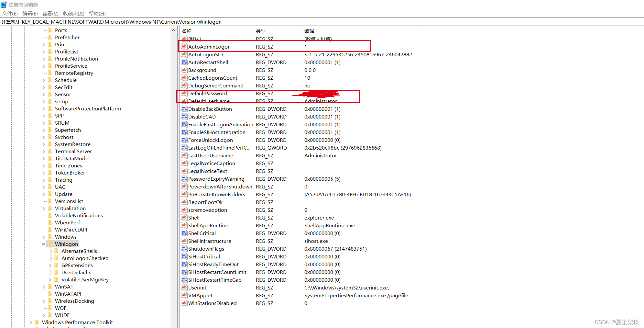644x328 pixels.
Task: Expand the Time Zones key
Action: 44,165
